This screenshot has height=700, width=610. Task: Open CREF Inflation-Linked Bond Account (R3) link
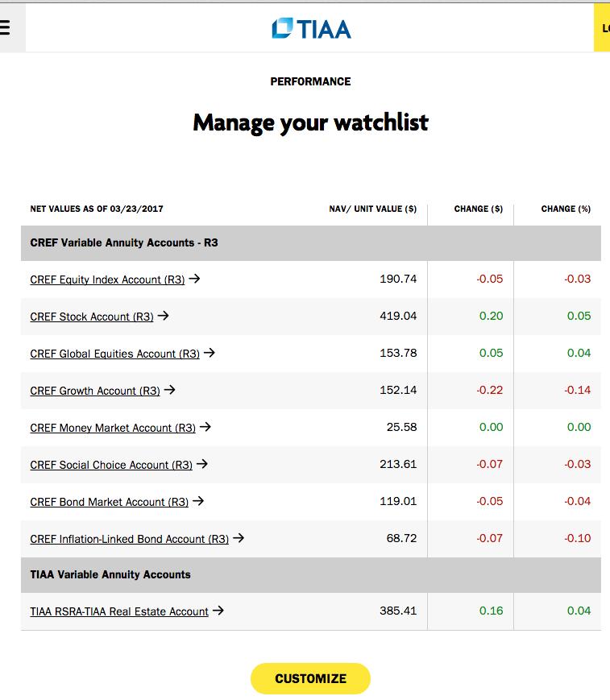[x=129, y=539]
